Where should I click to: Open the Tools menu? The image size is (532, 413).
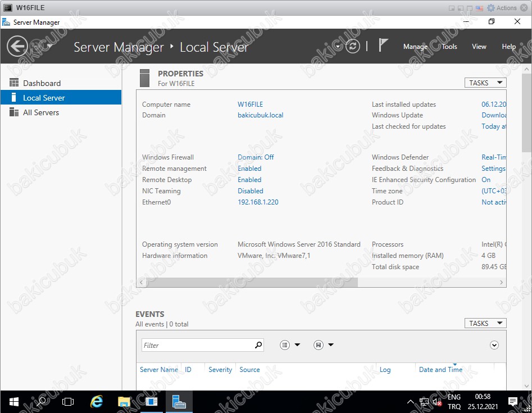(449, 47)
